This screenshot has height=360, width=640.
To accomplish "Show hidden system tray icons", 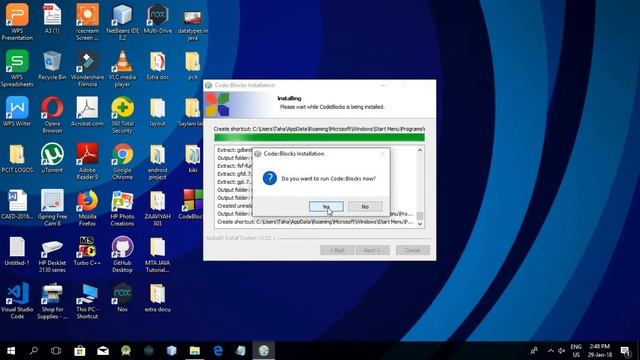I will [551, 351].
